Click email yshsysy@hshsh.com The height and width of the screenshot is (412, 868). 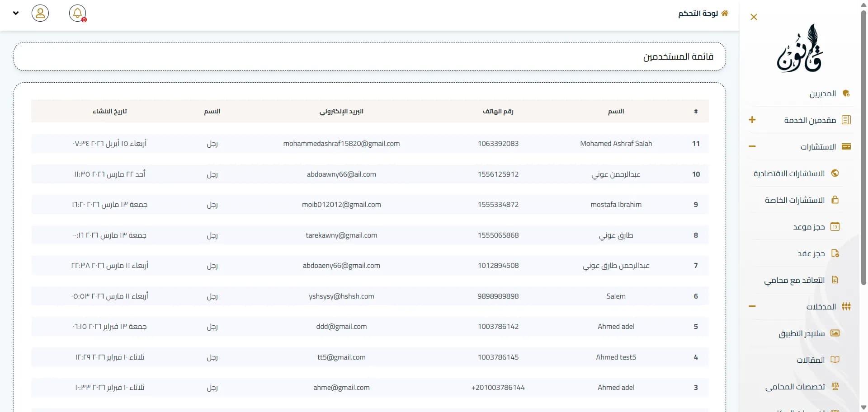(341, 296)
